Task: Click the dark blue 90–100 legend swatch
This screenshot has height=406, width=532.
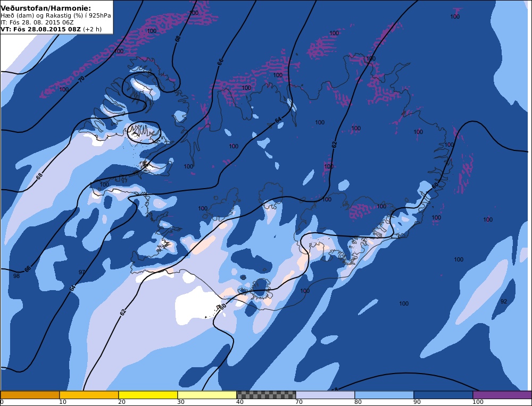Action: click(x=443, y=395)
